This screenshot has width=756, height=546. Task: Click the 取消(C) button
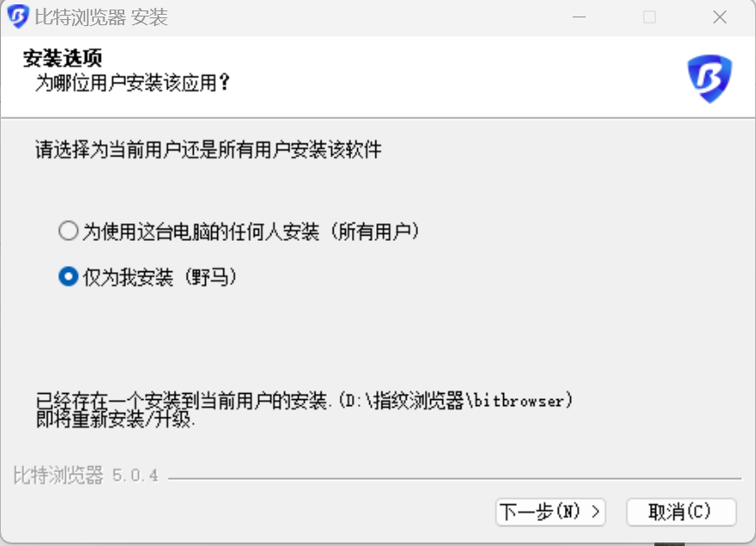coord(680,511)
